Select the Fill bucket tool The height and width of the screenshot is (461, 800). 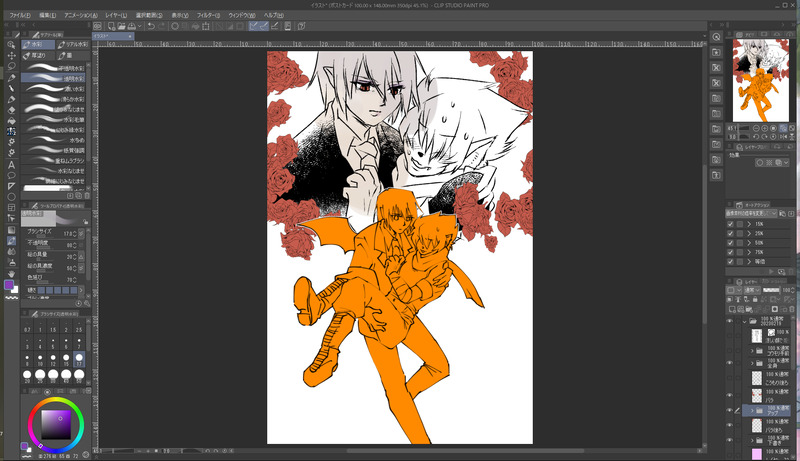(11, 120)
